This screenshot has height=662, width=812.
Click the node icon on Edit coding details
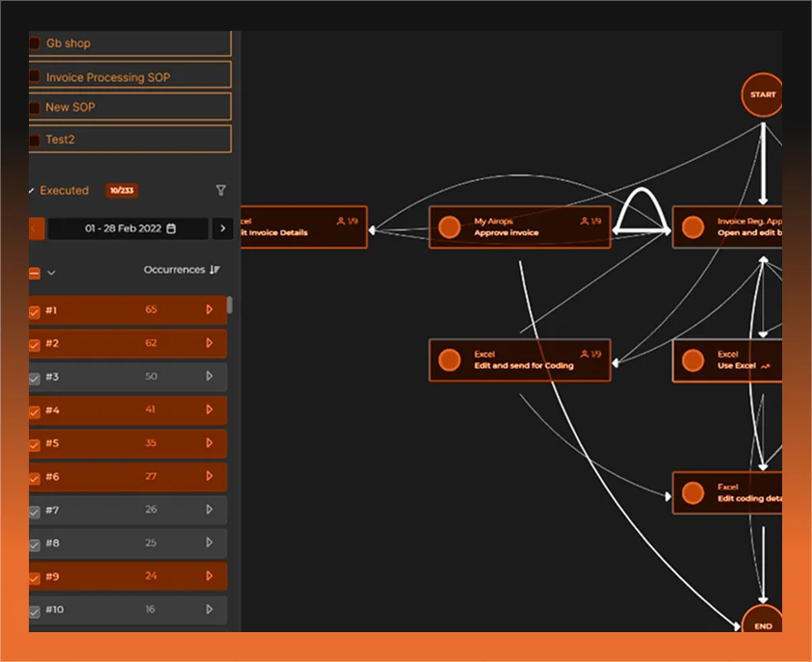tap(693, 492)
